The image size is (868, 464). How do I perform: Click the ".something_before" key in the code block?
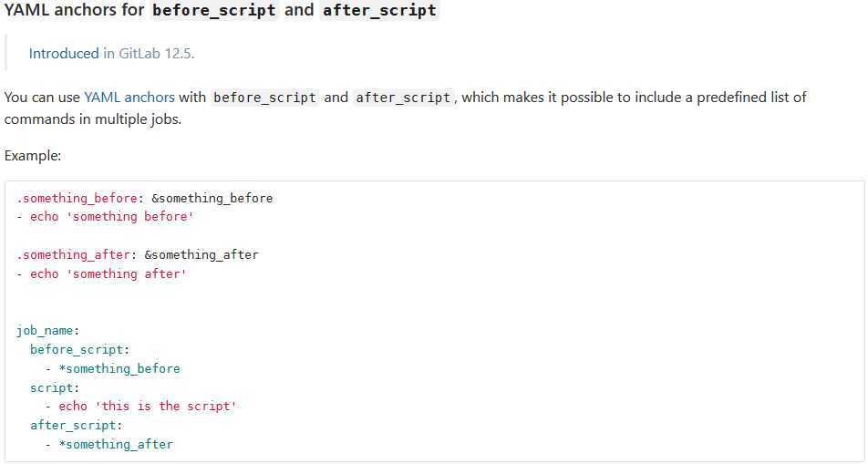76,198
